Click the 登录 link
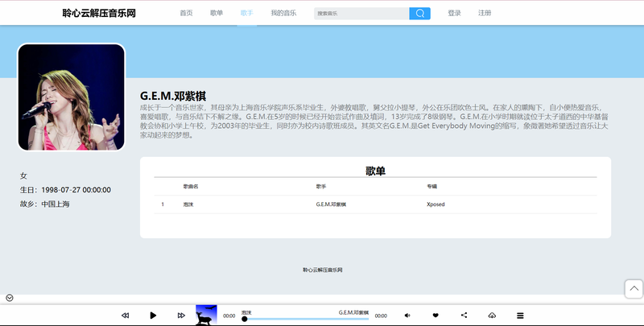644x326 pixels. (454, 13)
